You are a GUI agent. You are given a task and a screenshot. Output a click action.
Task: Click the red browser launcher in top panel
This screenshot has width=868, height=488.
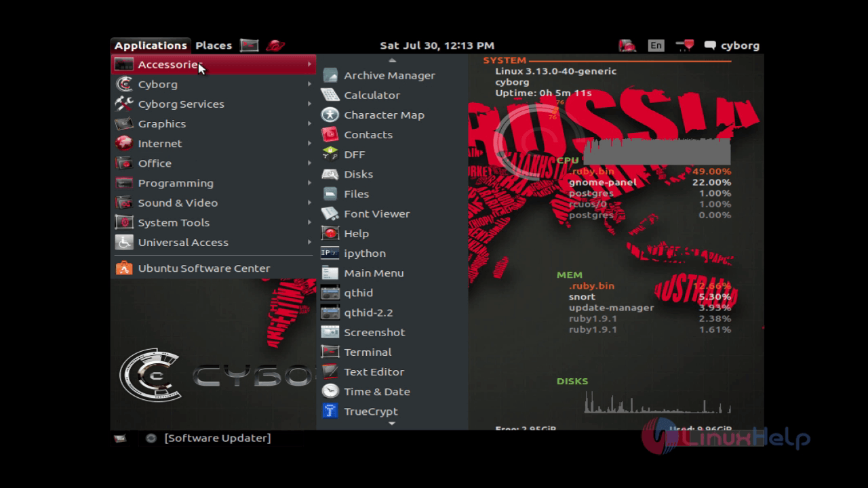pyautogui.click(x=275, y=45)
